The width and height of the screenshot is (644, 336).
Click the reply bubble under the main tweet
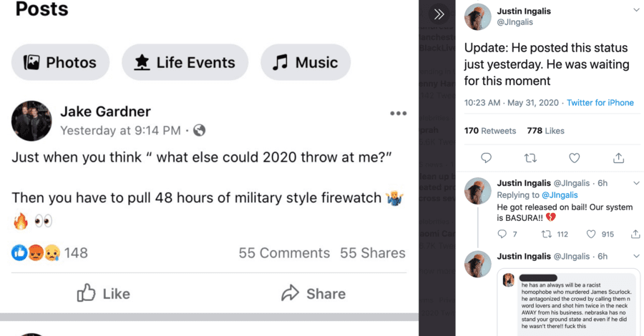(x=486, y=158)
